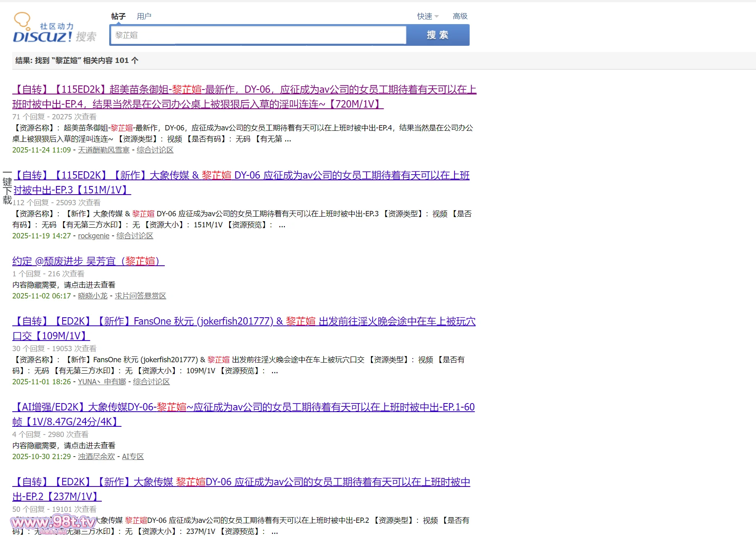The width and height of the screenshot is (756, 538).
Task: Click the vertical 一键下载 label
Action: [7, 186]
